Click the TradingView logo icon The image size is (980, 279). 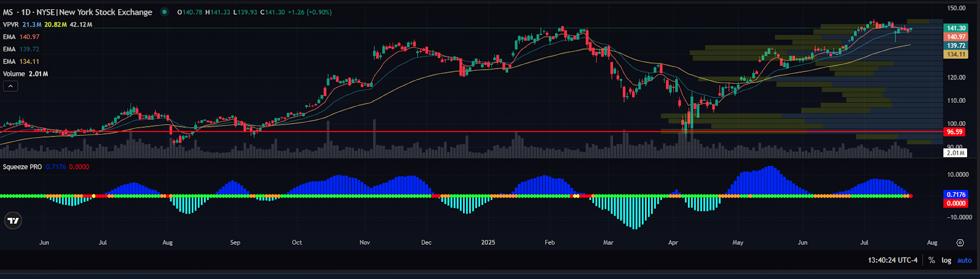click(x=13, y=221)
